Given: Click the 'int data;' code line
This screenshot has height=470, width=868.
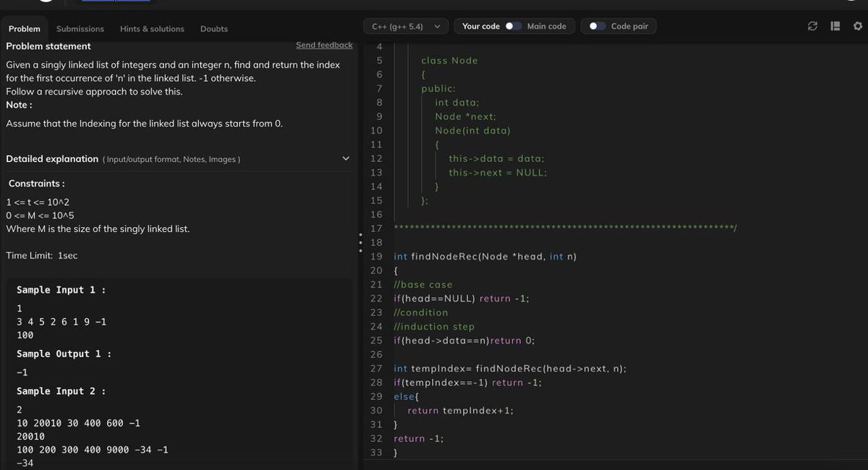Looking at the screenshot, I should coord(457,103).
